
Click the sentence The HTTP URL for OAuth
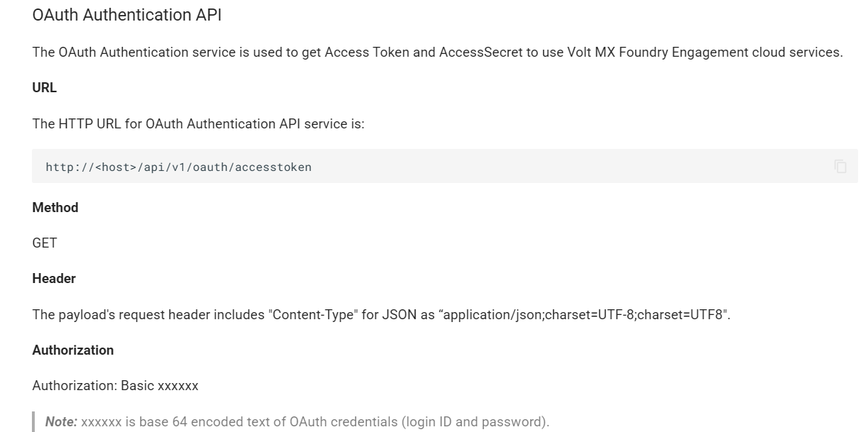(x=199, y=124)
